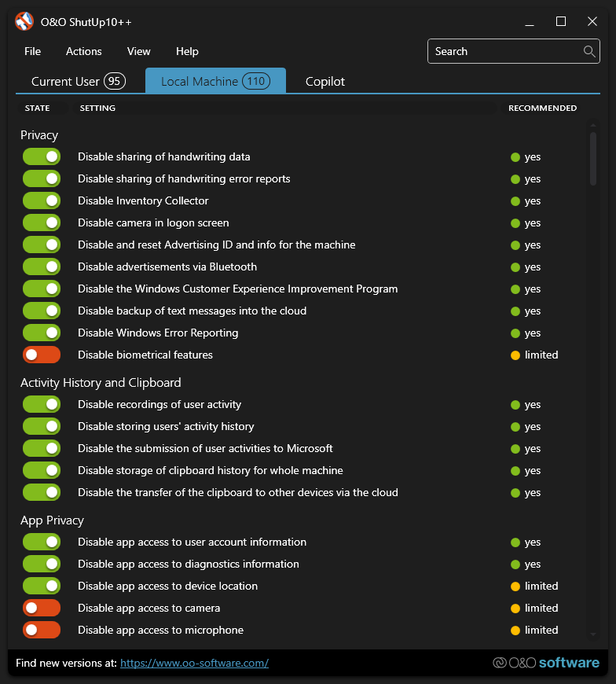Click the vertical scrollbar thumb
This screenshot has width=616, height=684.
[x=592, y=157]
